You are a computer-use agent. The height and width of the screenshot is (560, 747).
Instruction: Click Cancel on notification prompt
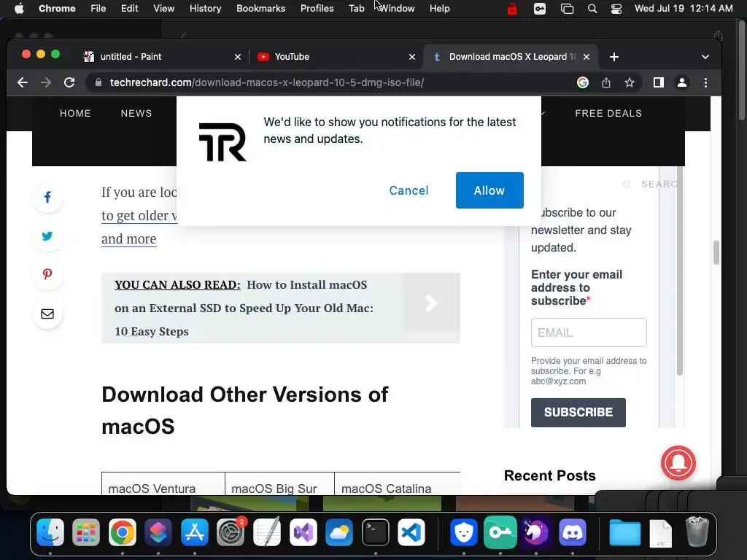click(409, 190)
